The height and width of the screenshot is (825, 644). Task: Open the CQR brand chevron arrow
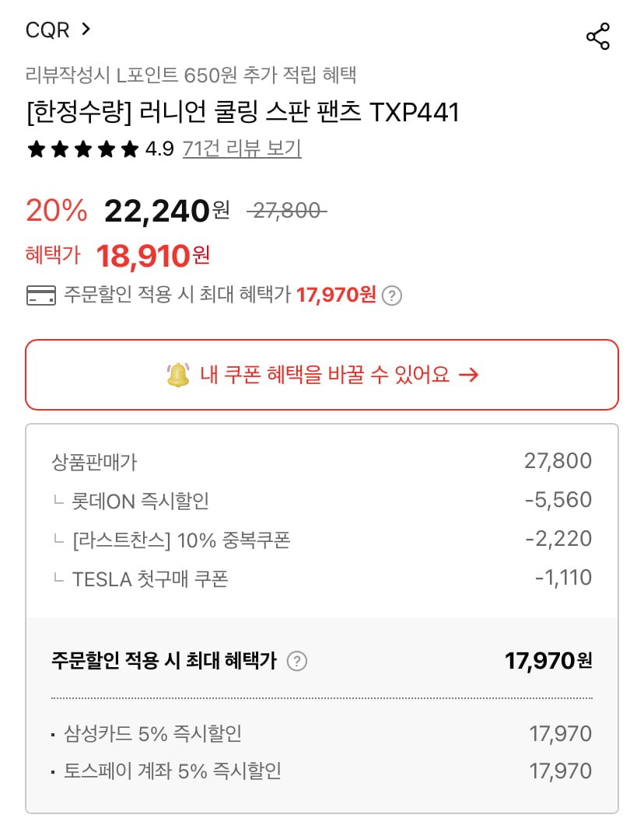pos(86,30)
